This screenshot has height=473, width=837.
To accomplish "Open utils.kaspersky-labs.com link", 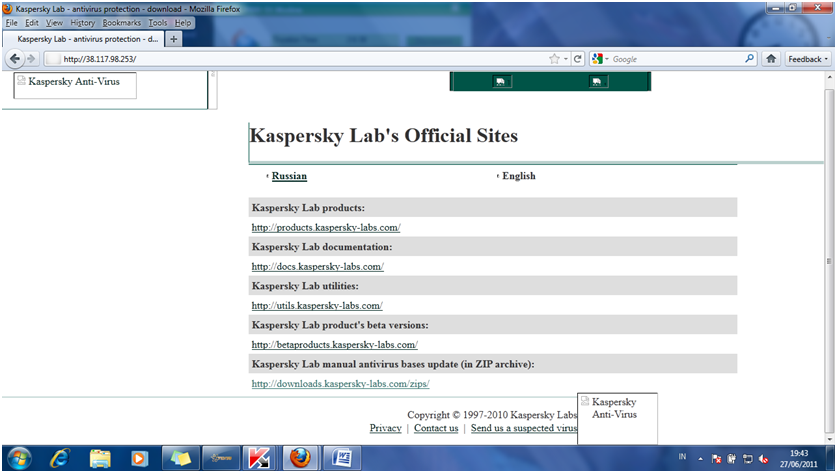I will pyautogui.click(x=317, y=305).
